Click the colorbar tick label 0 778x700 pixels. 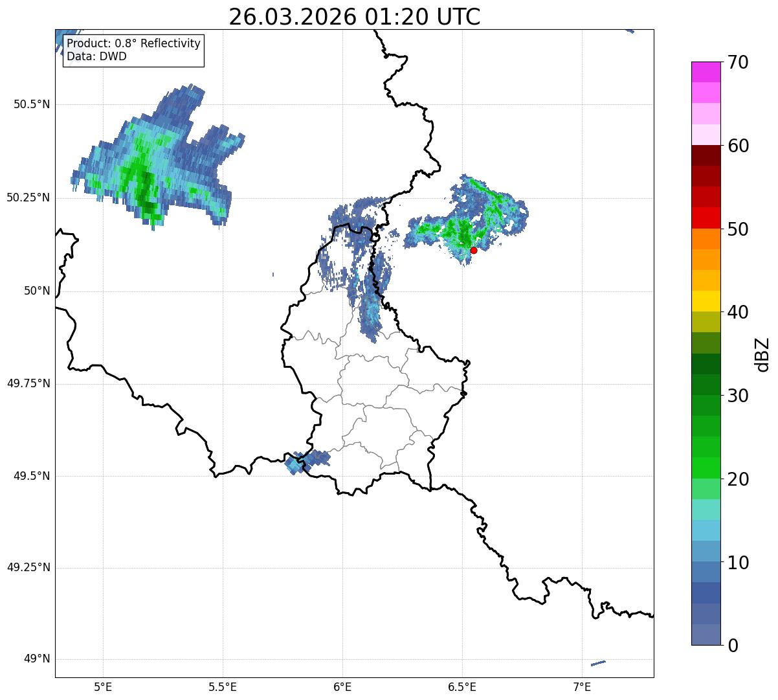[733, 646]
